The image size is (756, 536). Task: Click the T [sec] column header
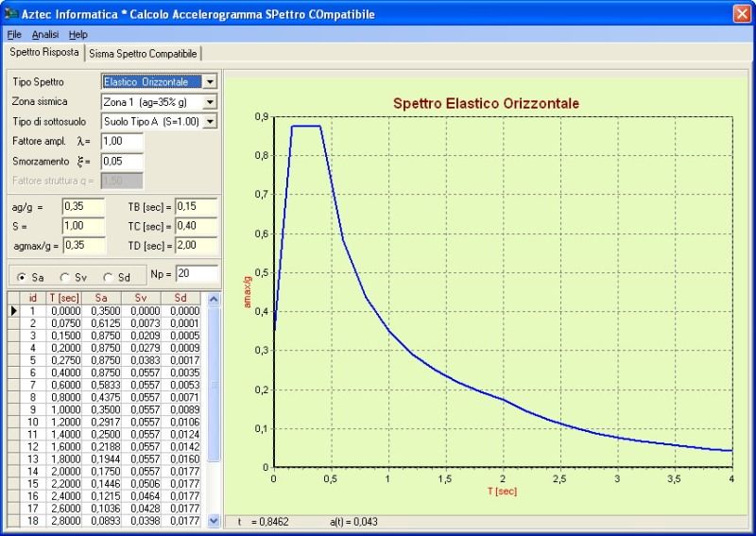[63, 298]
